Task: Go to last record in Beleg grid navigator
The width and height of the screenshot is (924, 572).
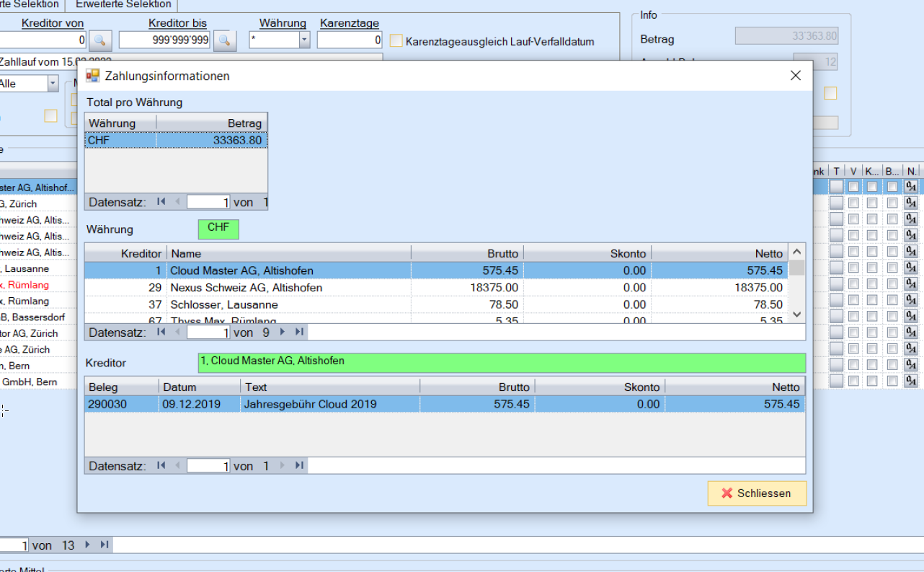Action: tap(300, 466)
